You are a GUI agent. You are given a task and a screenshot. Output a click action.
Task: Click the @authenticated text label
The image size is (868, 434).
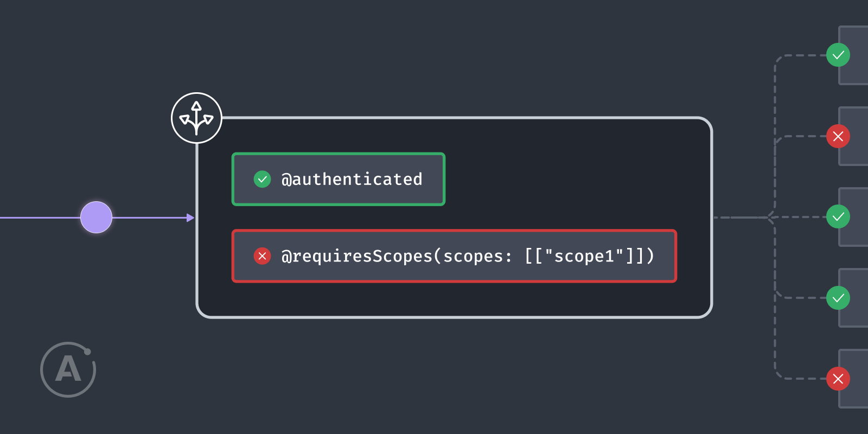click(352, 179)
